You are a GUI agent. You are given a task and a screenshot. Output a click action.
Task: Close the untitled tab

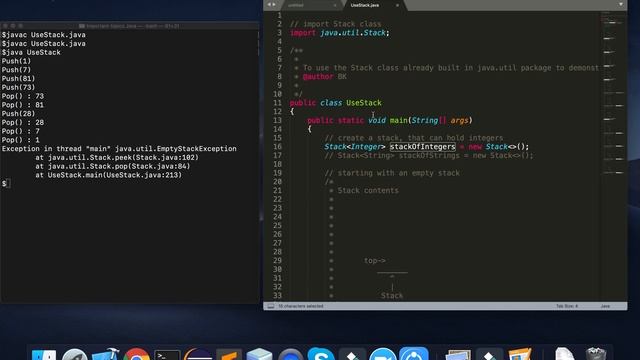click(x=335, y=5)
